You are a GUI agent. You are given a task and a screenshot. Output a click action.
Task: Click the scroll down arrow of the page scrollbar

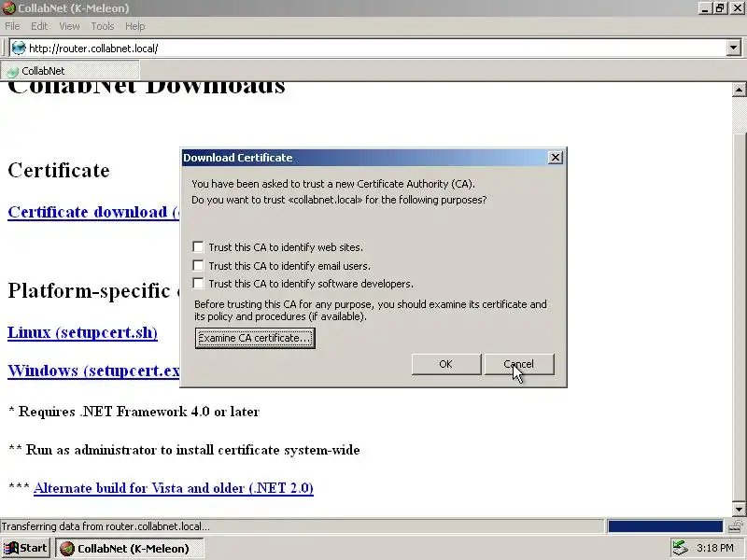(x=739, y=509)
